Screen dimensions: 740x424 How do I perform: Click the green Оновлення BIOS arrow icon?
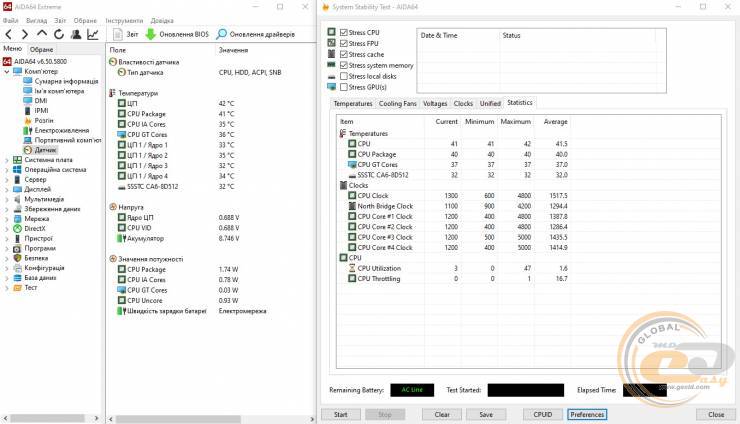tap(151, 34)
